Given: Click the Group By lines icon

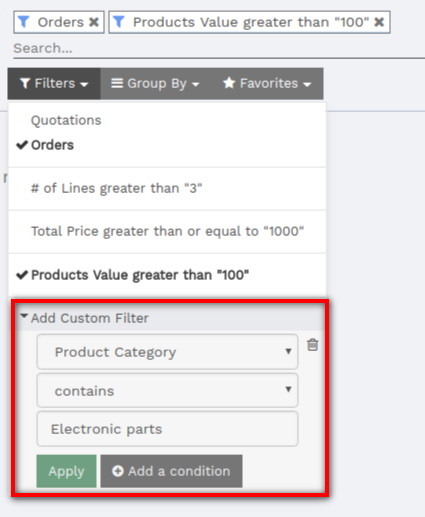Looking at the screenshot, I should (117, 83).
